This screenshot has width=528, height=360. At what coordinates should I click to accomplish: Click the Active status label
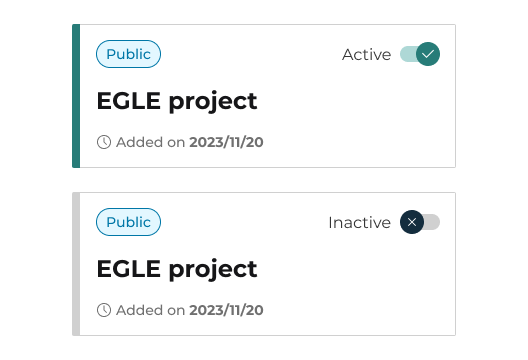[366, 54]
